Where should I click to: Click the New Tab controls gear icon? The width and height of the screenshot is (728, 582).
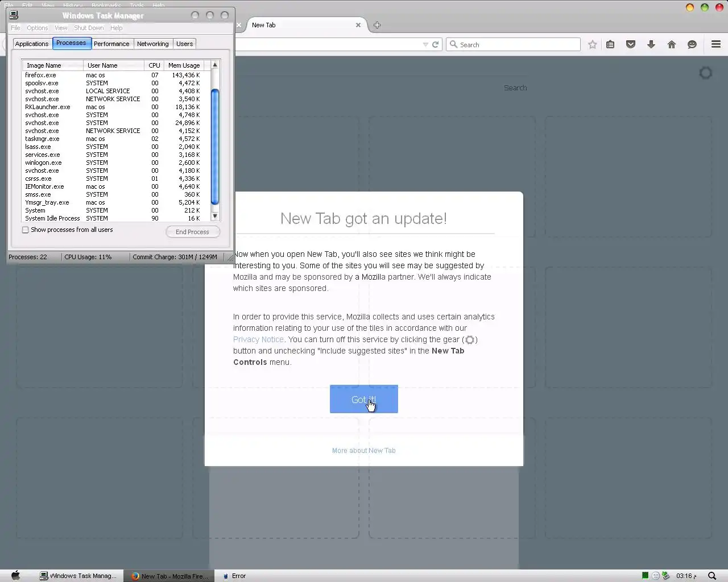point(706,73)
